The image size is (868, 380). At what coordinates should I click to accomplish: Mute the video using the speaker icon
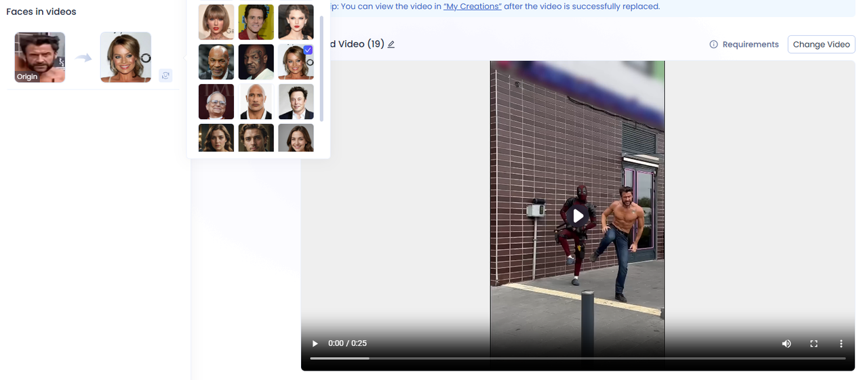click(786, 343)
